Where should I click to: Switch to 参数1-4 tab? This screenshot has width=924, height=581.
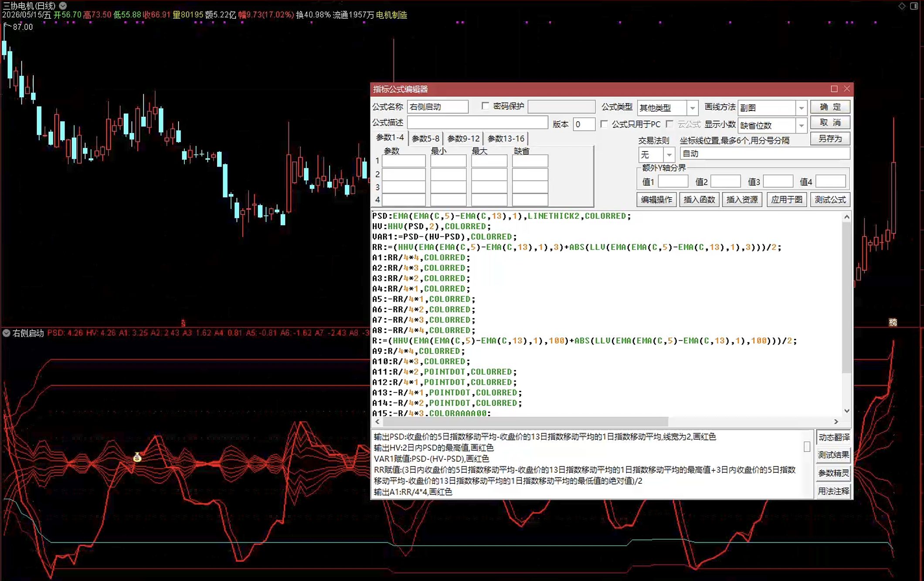[x=390, y=138]
